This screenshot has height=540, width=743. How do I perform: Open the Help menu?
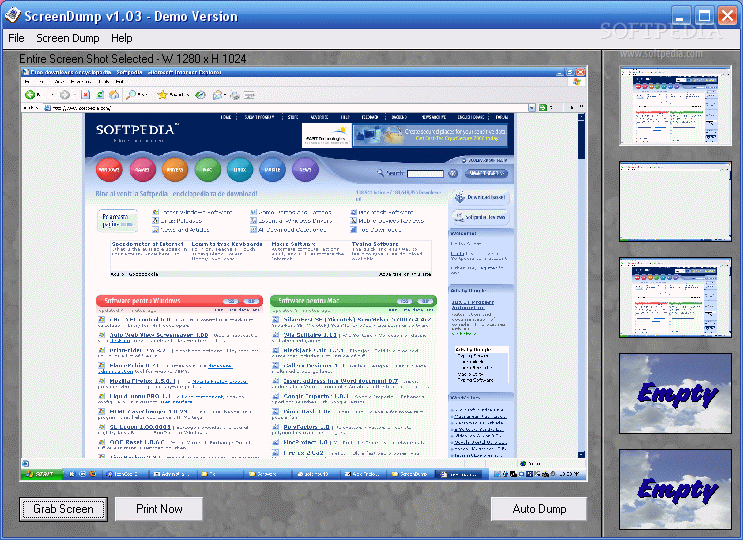(x=122, y=38)
